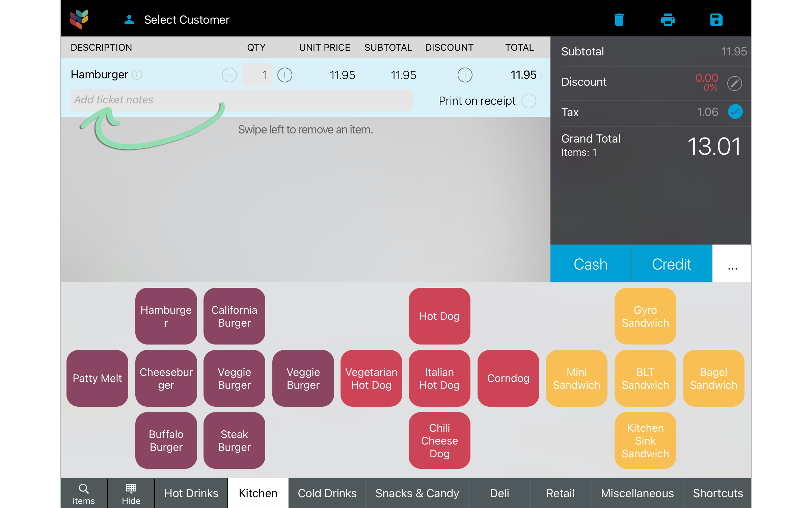Click the save icon
The height and width of the screenshot is (508, 812).
[x=715, y=20]
